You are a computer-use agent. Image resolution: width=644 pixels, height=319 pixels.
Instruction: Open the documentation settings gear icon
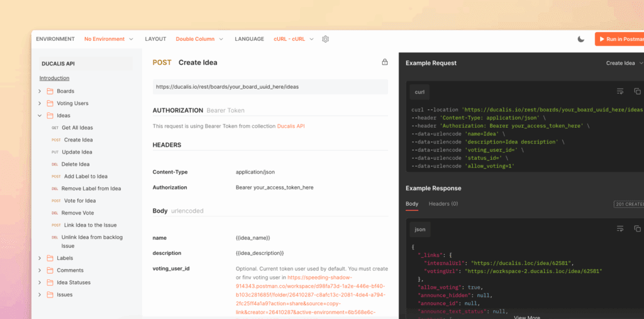(325, 39)
